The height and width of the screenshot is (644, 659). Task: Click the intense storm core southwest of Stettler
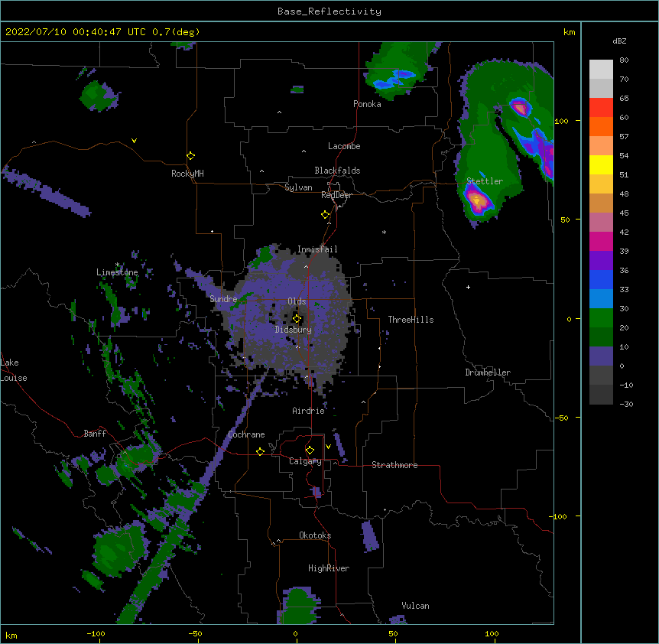pyautogui.click(x=477, y=201)
